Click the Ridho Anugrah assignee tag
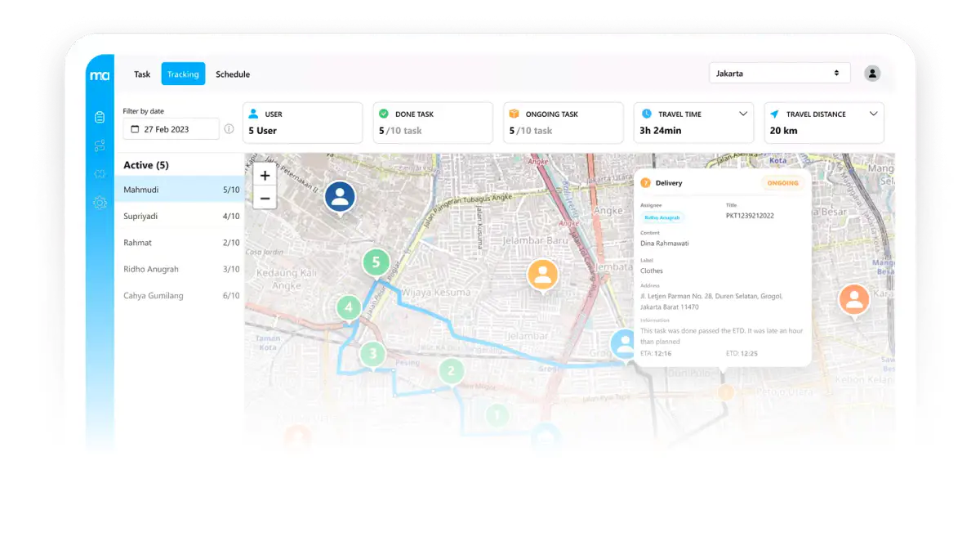This screenshot has height=546, width=980. click(661, 218)
